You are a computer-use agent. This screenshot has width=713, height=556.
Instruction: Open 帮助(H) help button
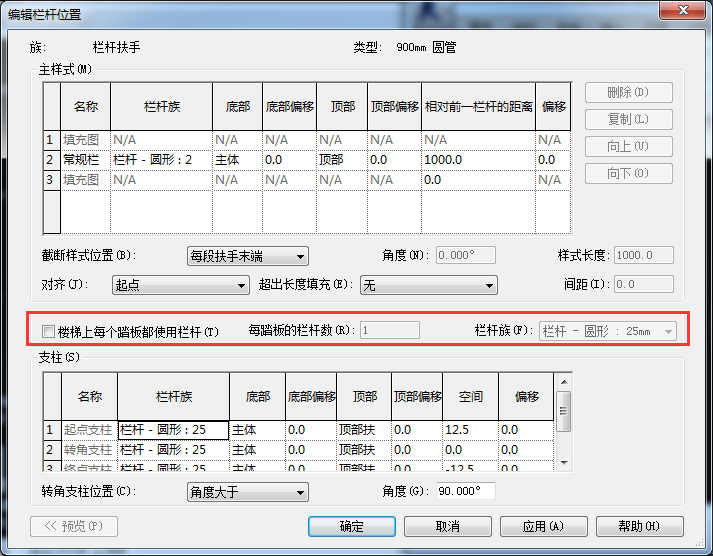coord(639,526)
